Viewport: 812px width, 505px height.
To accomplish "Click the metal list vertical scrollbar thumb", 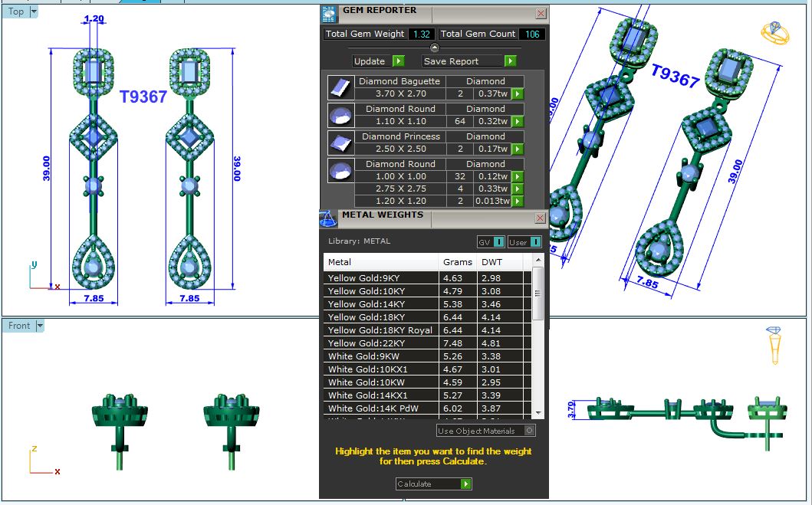I will (537, 293).
